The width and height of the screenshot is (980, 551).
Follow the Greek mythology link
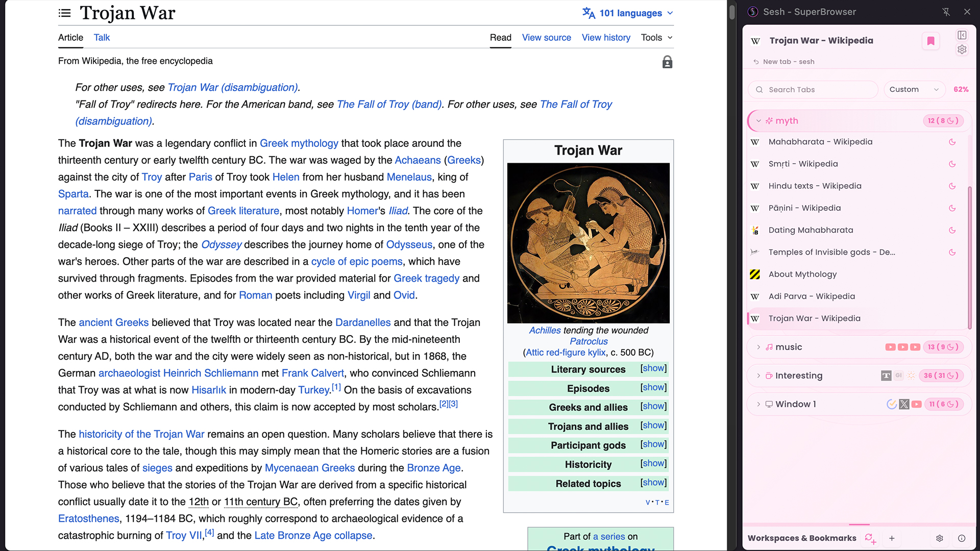coord(299,143)
